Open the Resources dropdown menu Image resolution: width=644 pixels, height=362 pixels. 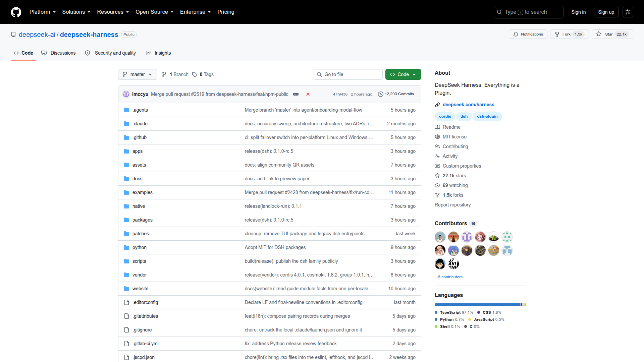pyautogui.click(x=113, y=12)
